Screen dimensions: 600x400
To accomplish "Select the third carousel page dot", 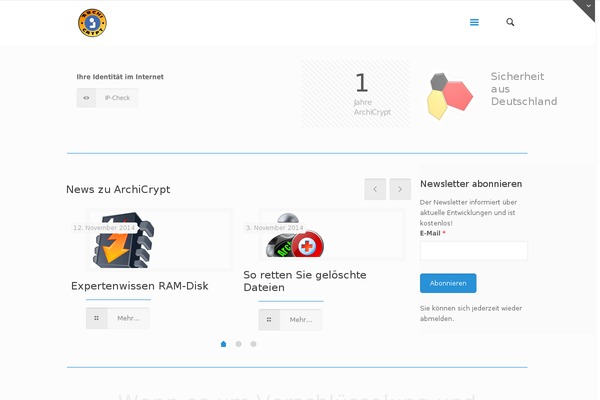I will click(253, 344).
